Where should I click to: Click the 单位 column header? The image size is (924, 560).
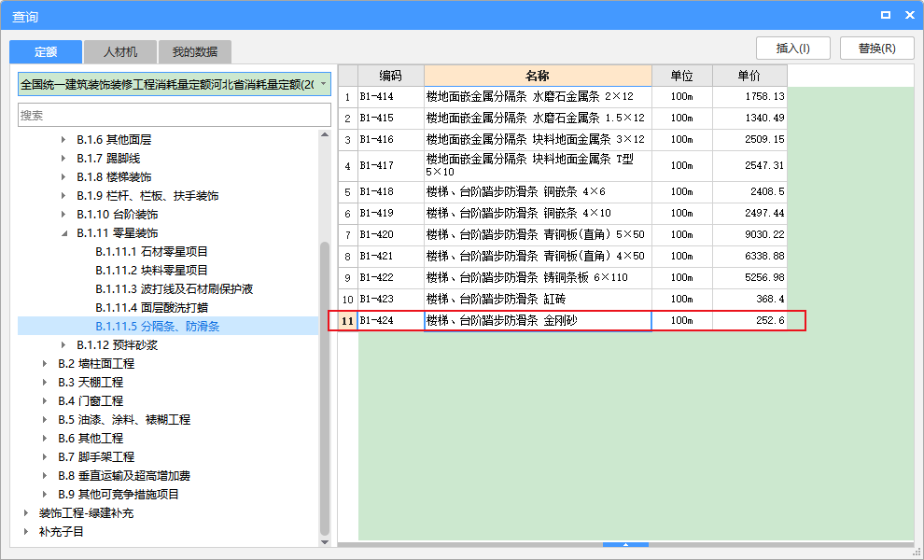pos(682,76)
